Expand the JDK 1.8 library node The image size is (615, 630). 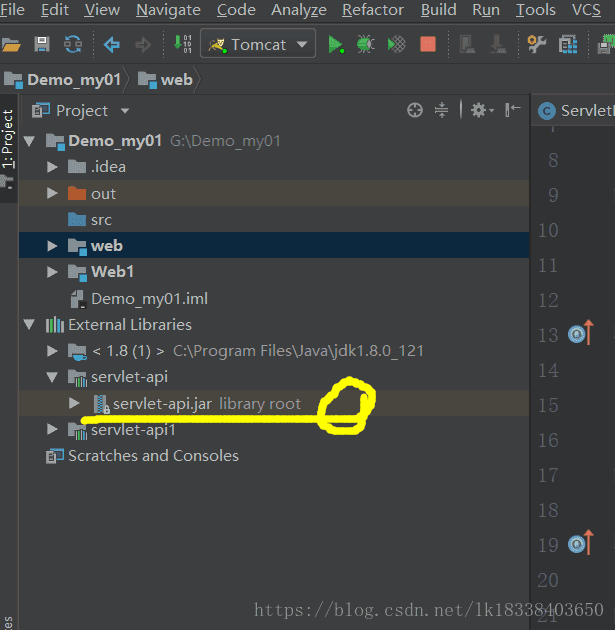(x=52, y=351)
